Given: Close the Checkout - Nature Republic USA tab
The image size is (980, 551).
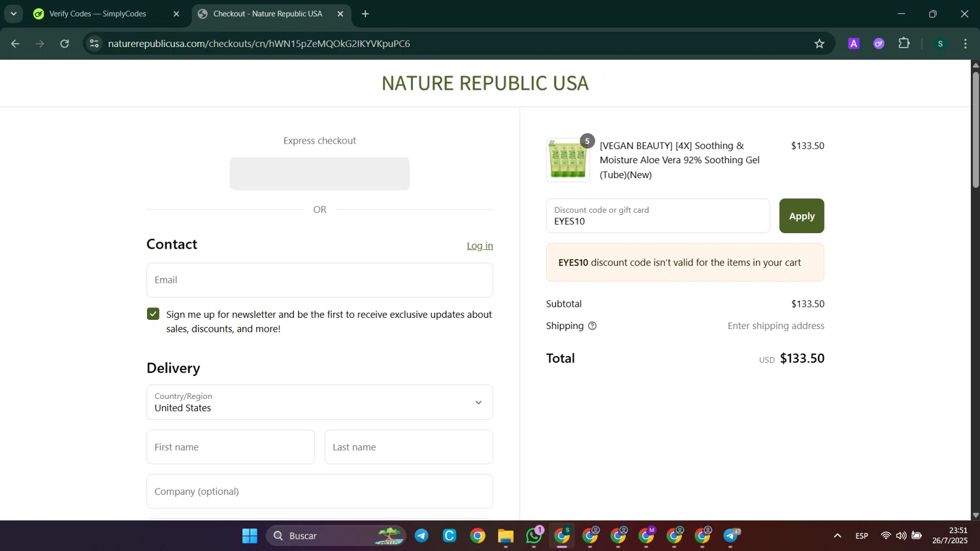Looking at the screenshot, I should (340, 14).
